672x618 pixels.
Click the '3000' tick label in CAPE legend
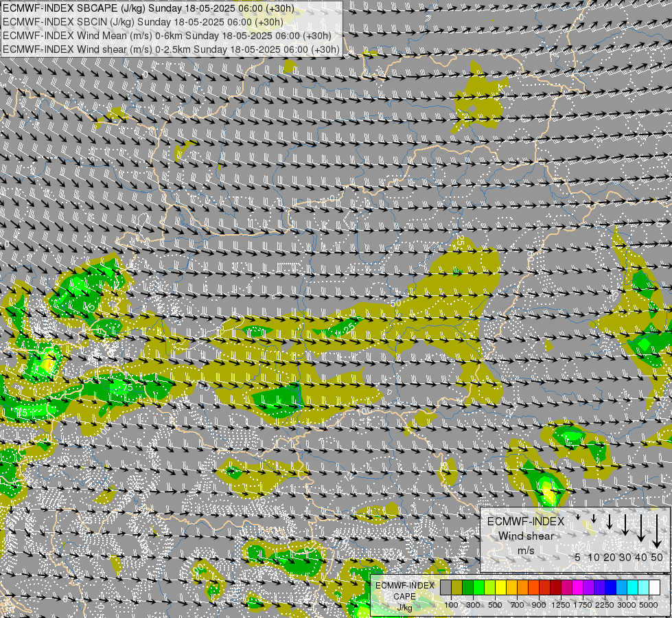point(627,605)
